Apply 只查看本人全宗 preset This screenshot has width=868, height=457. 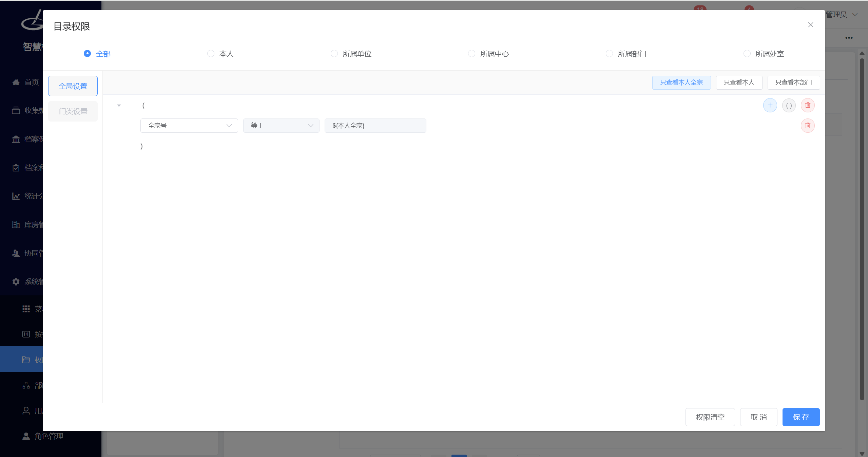point(681,83)
